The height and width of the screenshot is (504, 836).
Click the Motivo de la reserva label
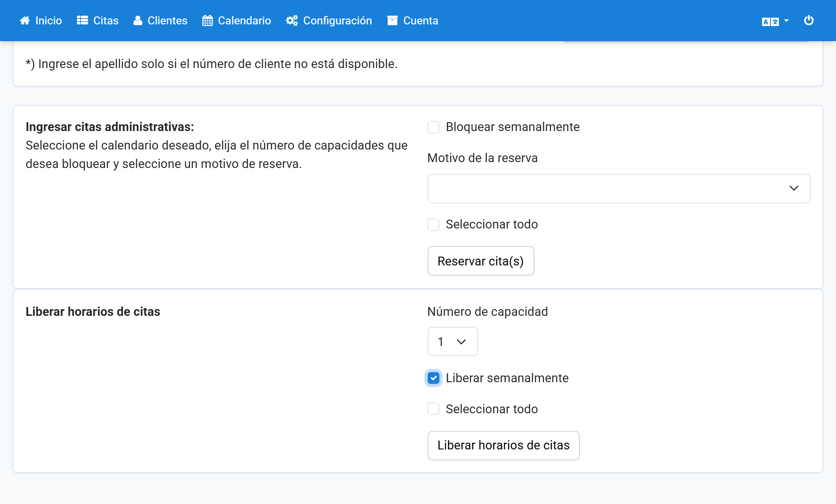482,158
